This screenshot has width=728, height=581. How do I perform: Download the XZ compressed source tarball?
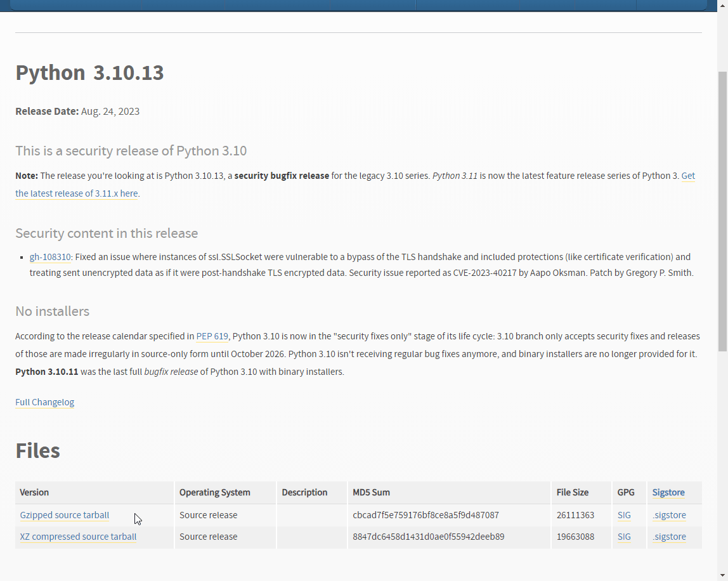pos(78,537)
